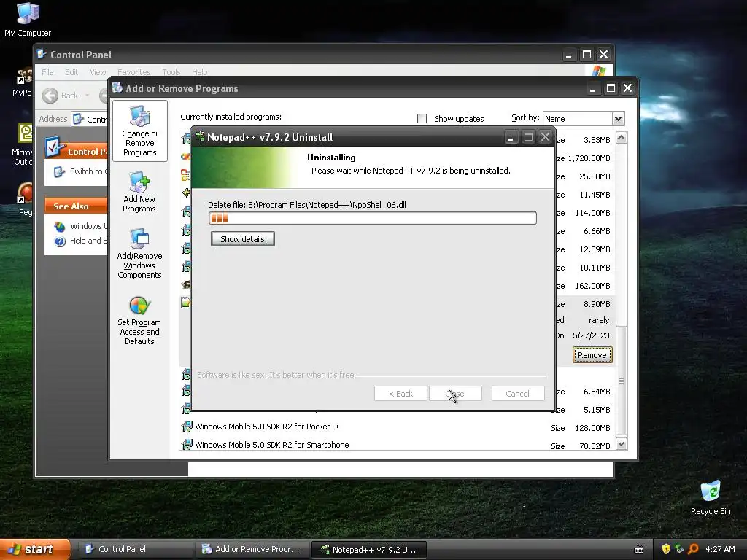Click Windows Update icon in See Also
Screen dimensions: 747x560
click(x=60, y=226)
